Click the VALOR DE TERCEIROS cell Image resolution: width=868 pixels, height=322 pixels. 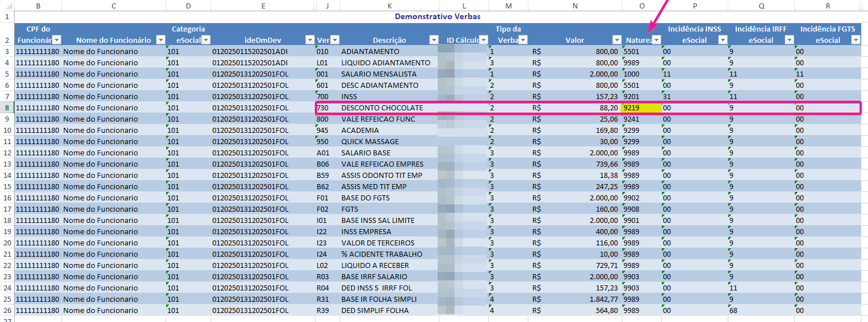click(x=390, y=243)
